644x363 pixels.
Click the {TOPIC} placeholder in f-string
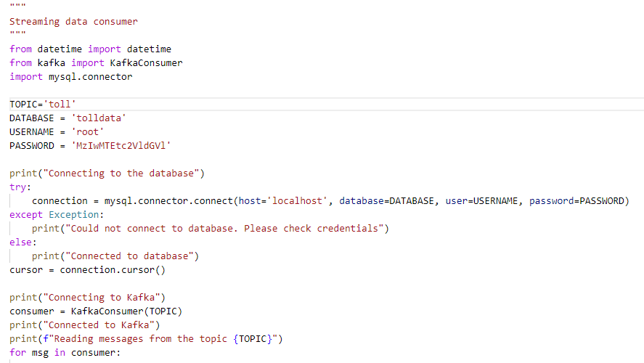[253, 339]
